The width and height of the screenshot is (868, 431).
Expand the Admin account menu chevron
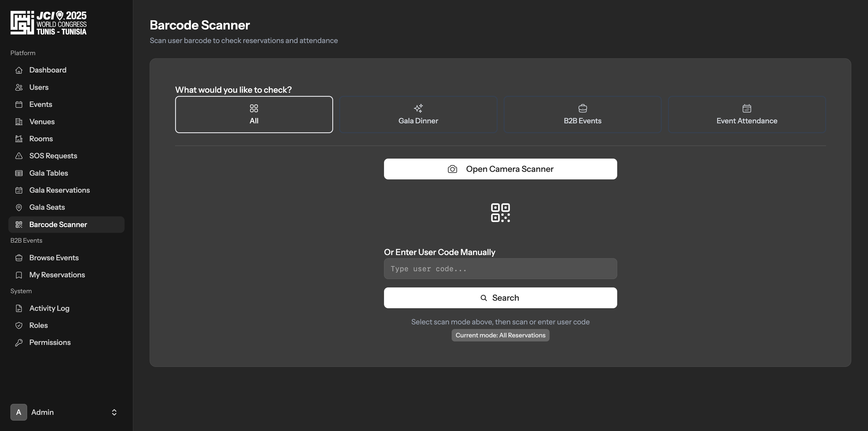[x=114, y=413]
